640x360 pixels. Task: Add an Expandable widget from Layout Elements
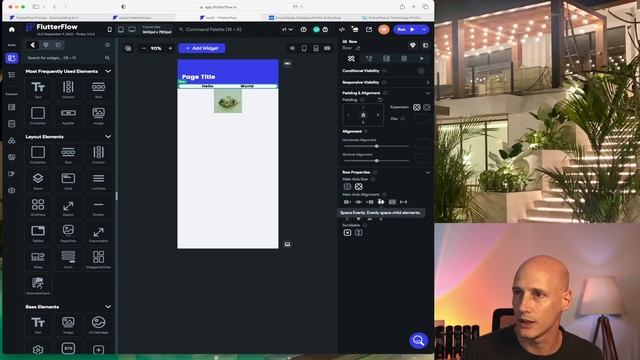tap(98, 233)
